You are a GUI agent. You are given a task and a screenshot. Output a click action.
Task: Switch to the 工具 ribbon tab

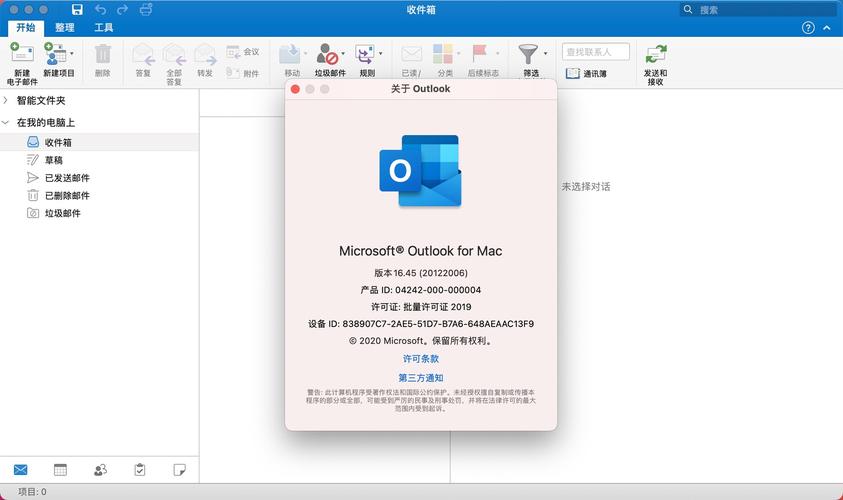pos(103,28)
